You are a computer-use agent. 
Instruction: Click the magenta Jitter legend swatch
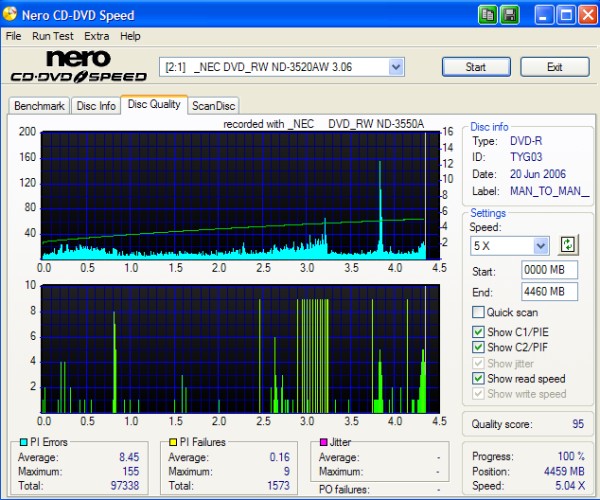[x=323, y=442]
